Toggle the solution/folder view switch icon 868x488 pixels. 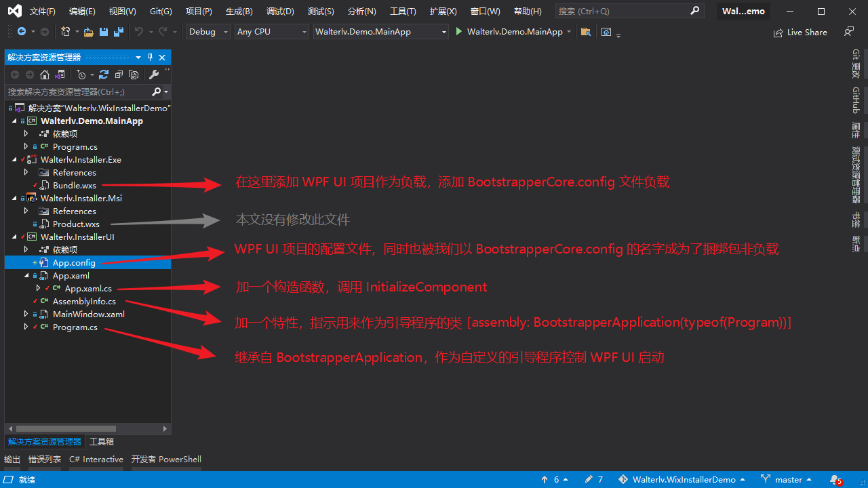tap(60, 75)
